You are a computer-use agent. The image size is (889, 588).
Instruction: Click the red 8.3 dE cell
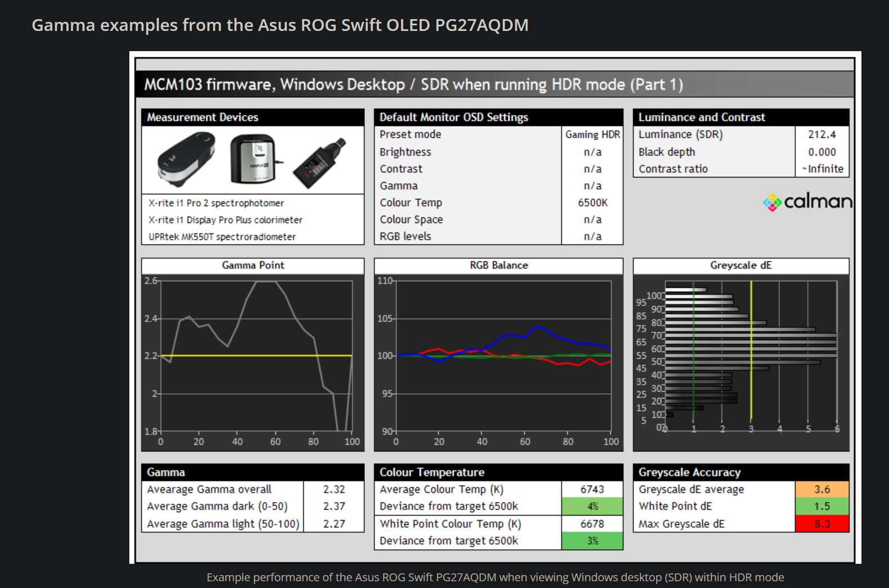822,524
